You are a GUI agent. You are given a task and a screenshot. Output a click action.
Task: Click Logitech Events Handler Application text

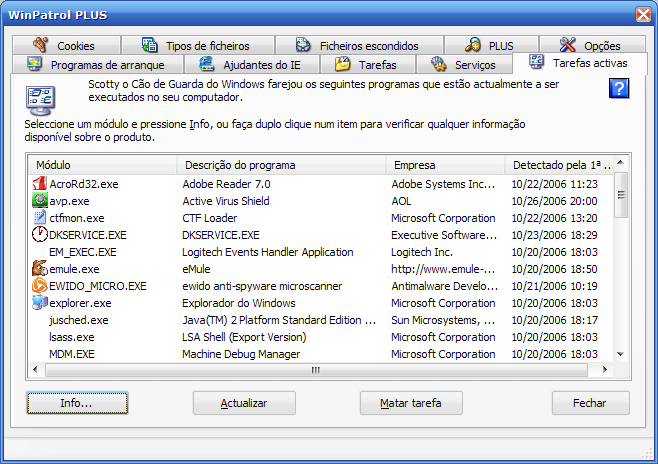pos(268,252)
